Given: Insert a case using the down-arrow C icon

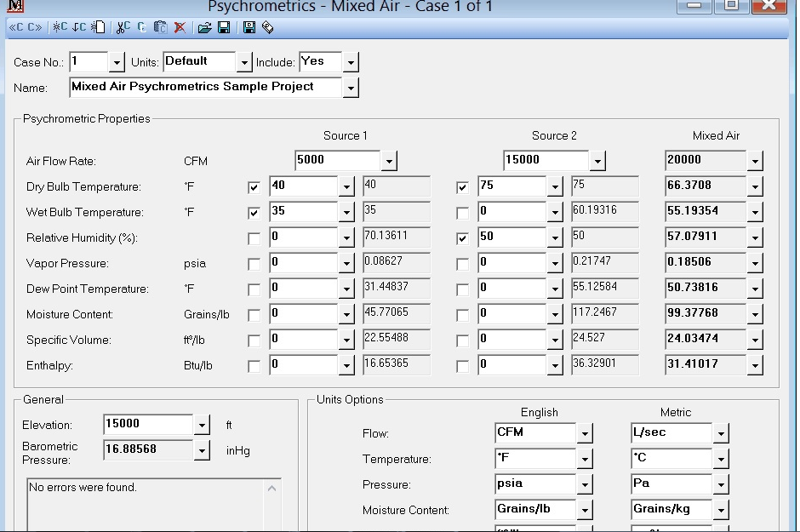Looking at the screenshot, I should [x=79, y=27].
